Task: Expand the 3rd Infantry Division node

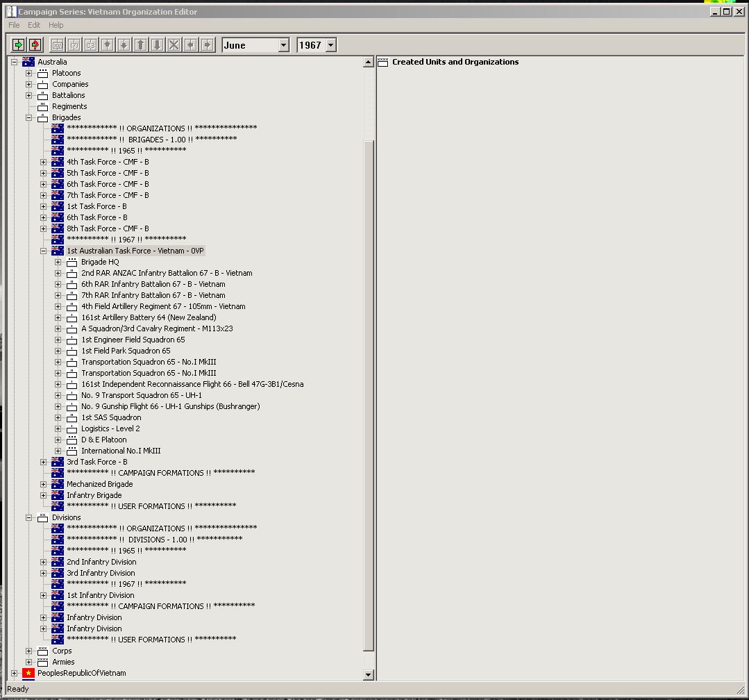Action: 44,573
